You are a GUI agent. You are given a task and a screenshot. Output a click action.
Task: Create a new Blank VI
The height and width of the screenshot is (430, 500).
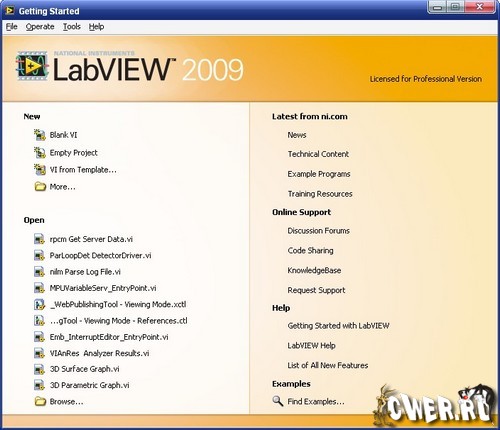coord(63,135)
